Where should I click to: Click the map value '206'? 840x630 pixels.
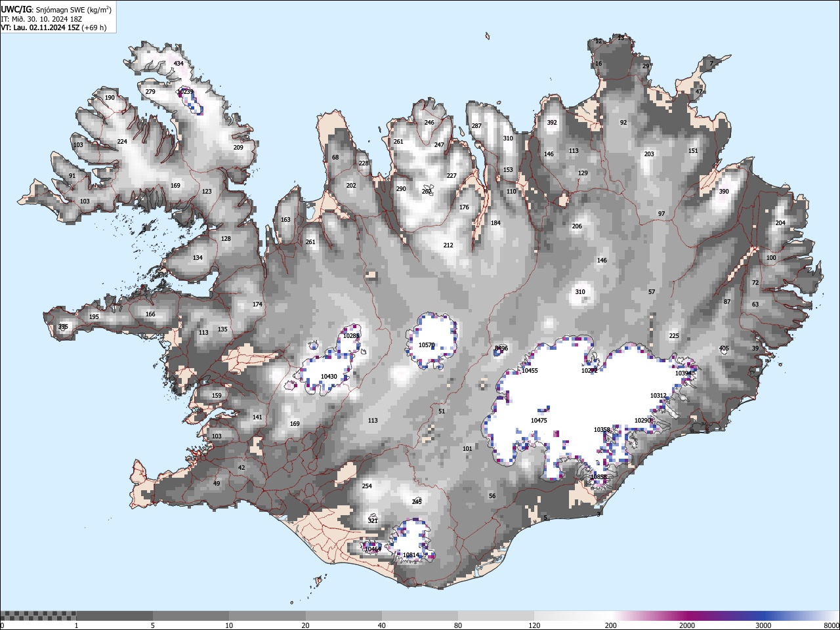coord(577,226)
